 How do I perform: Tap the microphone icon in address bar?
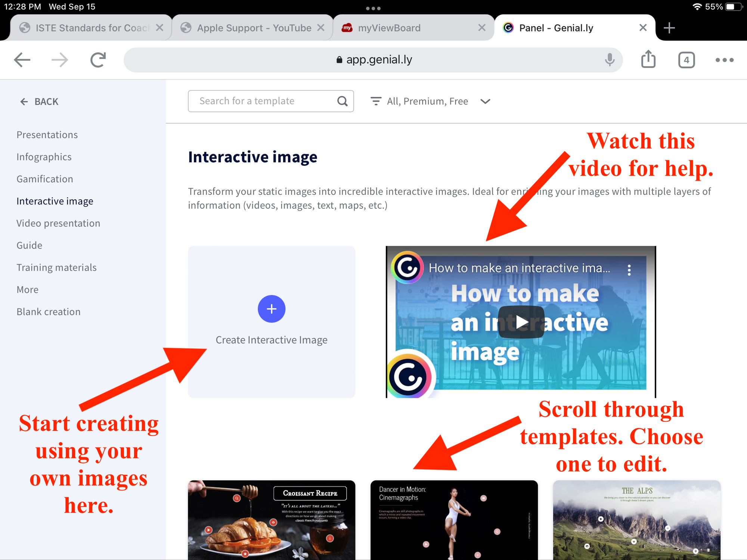point(610,60)
